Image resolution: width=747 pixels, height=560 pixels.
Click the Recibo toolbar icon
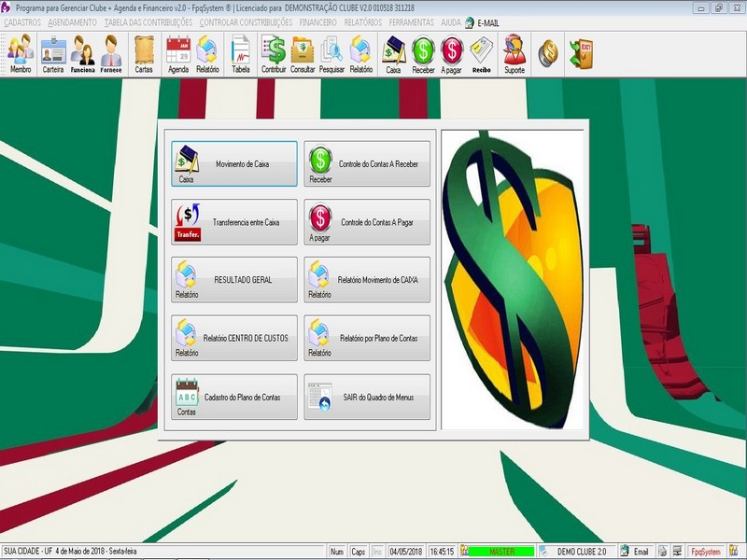click(481, 54)
